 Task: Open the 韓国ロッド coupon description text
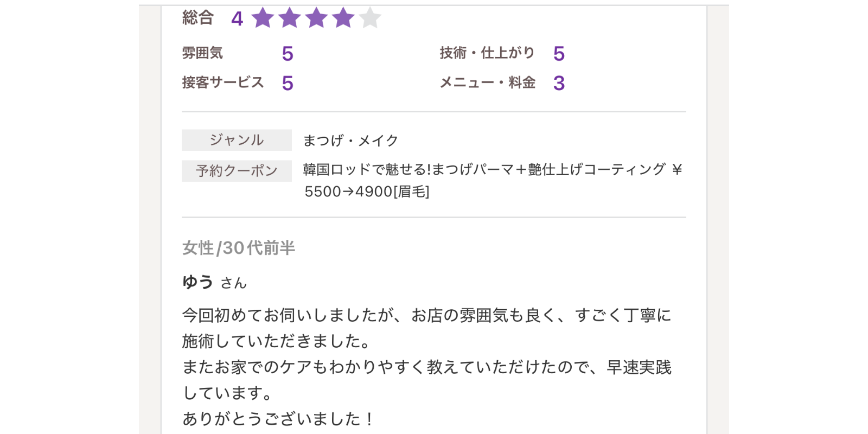point(493,170)
